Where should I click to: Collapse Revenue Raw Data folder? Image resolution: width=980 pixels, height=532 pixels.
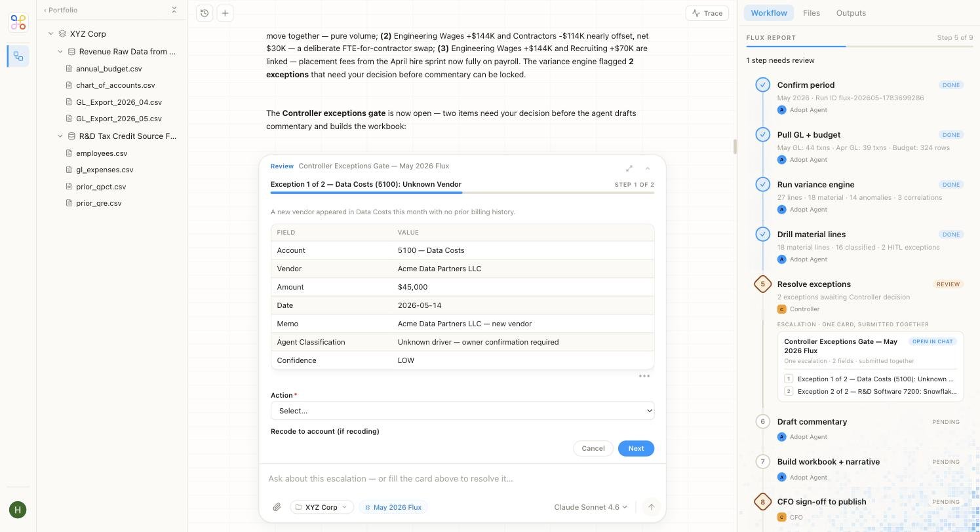pos(60,51)
